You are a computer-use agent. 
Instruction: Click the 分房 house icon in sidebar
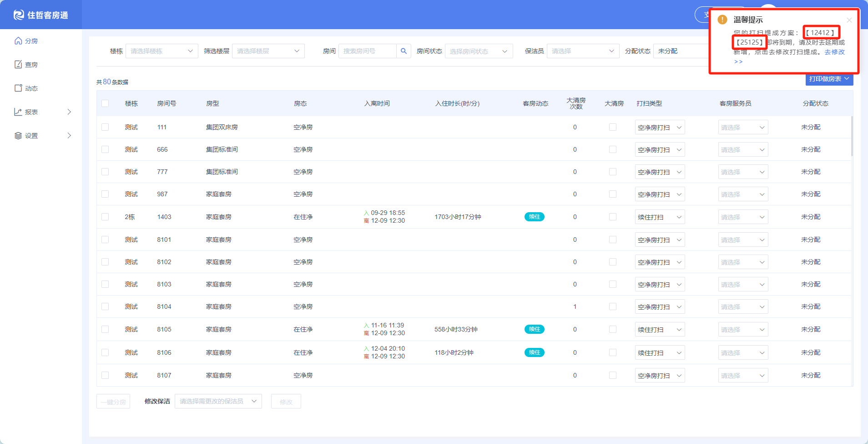pos(18,41)
